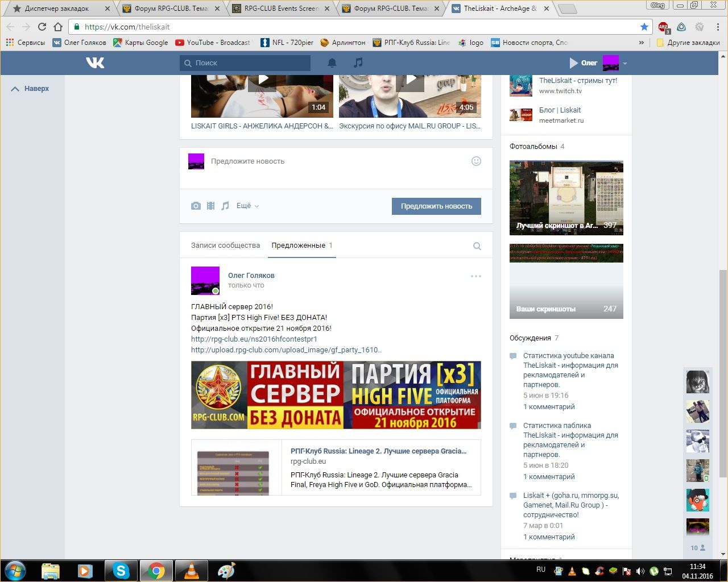This screenshot has height=582, width=728.
Task: Bookmark this page with star icon
Action: point(644,27)
